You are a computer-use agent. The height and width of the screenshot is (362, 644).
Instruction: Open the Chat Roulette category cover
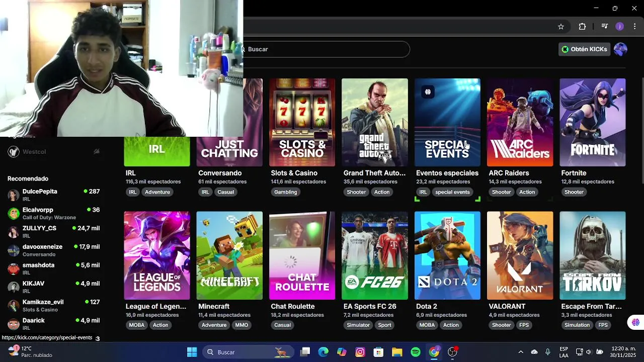pyautogui.click(x=302, y=255)
